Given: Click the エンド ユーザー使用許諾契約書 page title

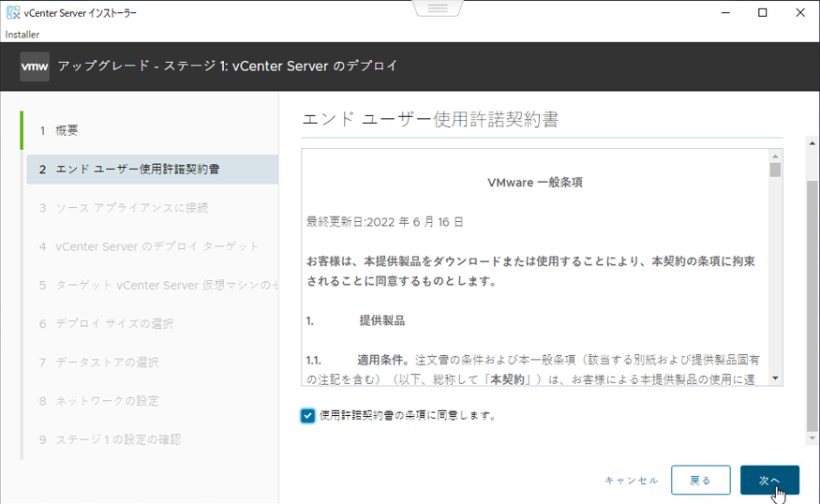Looking at the screenshot, I should [x=430, y=119].
